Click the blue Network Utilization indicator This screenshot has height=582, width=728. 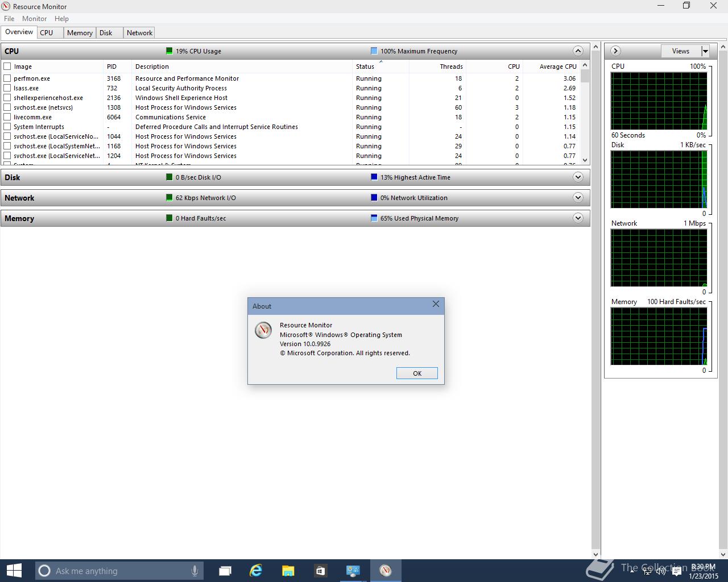point(374,197)
